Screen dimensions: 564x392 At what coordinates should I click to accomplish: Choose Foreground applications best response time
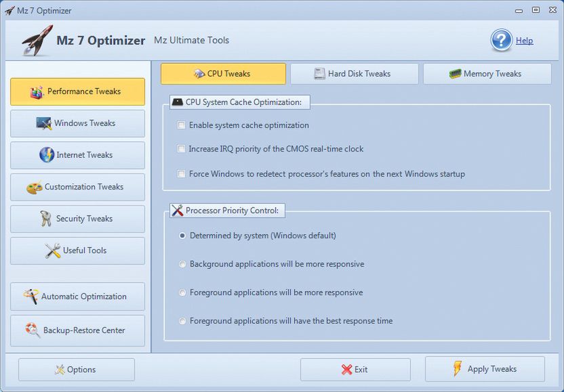182,321
